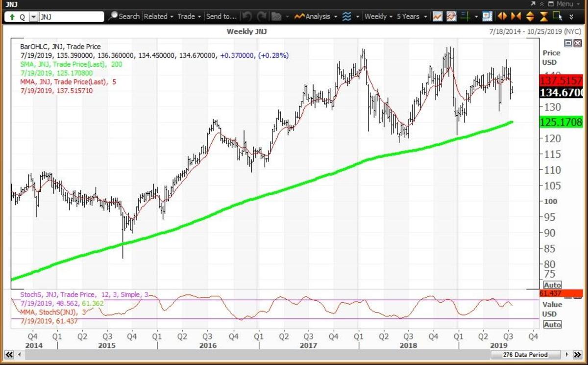This screenshot has height=365, width=588.
Task: Expand chart vertically with up-down arrows icon
Action: pyautogui.click(x=530, y=16)
